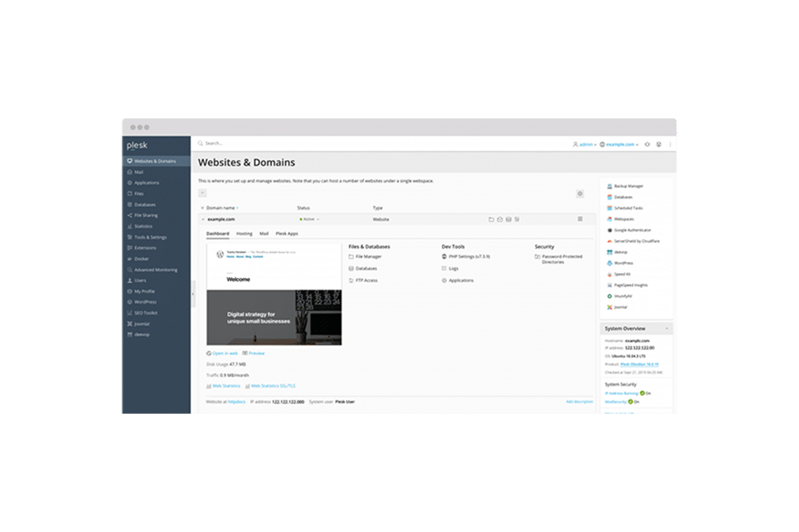Toggle expand-all chevron beside Domain name header

click(203, 208)
